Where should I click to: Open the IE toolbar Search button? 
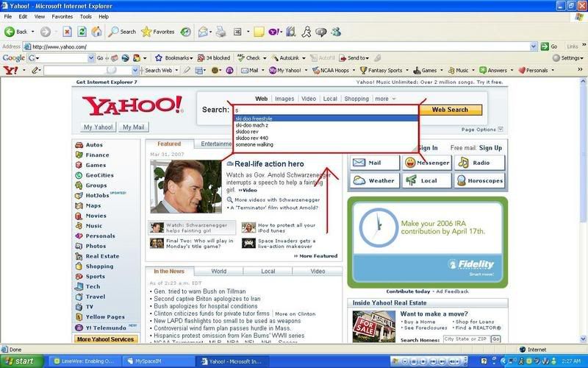(122, 32)
